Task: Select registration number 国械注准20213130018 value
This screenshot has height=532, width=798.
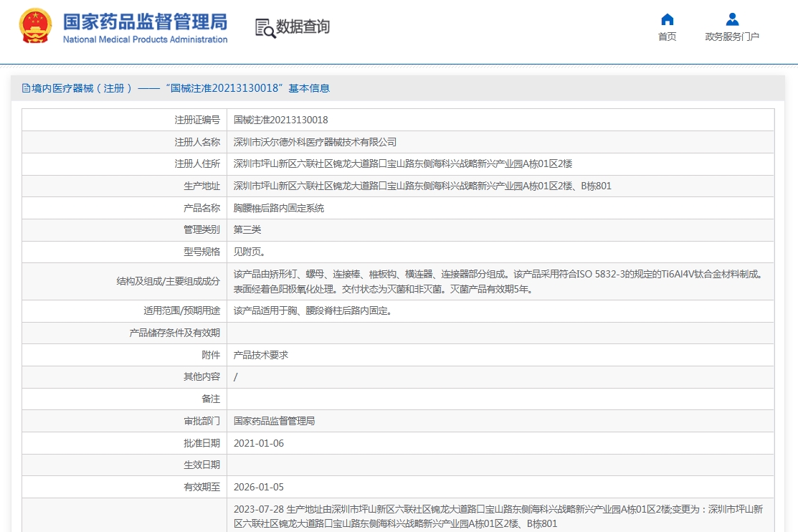Action: (x=281, y=120)
